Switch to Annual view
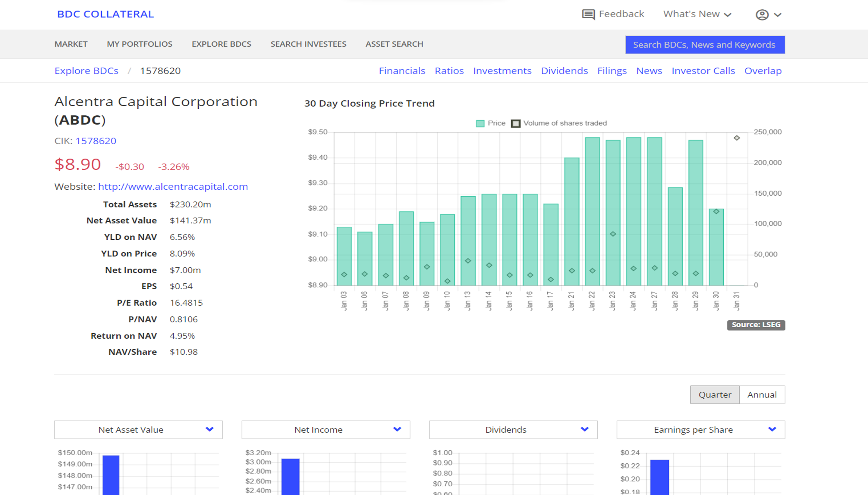This screenshot has height=495, width=868. 762,395
